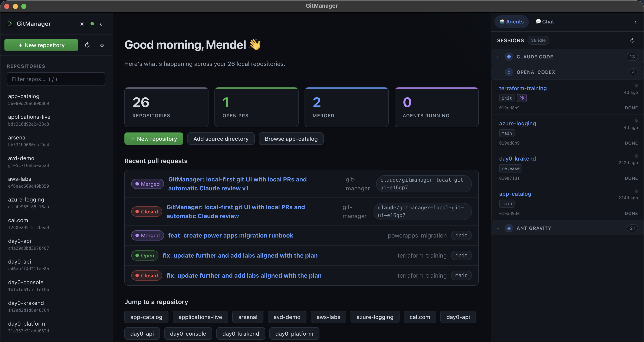Collapse the left sidebar with the chevron
Image resolution: width=644 pixels, height=342 pixels.
point(101,24)
